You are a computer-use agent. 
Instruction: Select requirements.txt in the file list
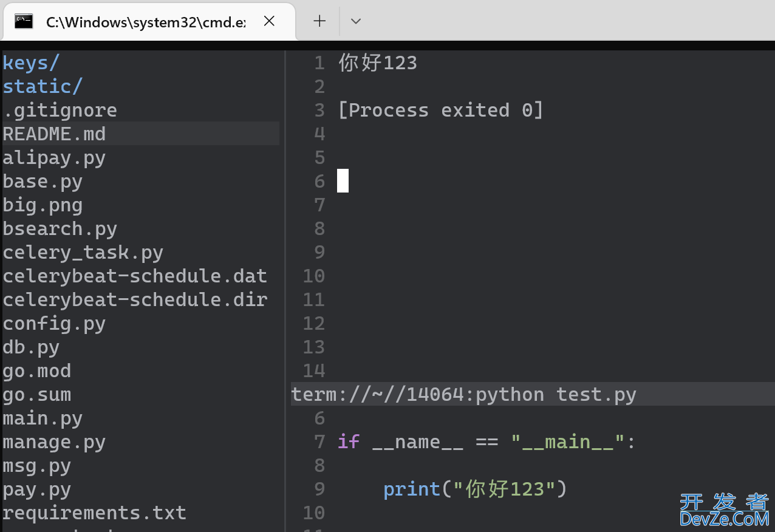pyautogui.click(x=94, y=513)
